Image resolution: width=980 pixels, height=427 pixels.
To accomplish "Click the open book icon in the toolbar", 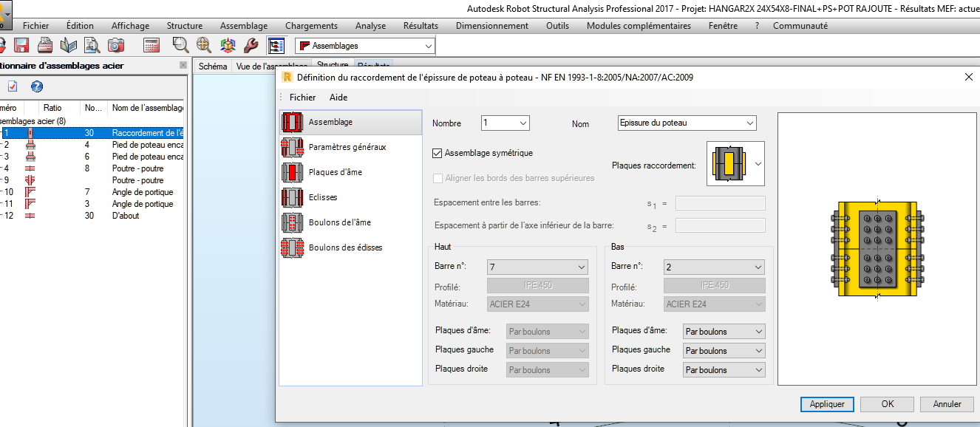I will tap(69, 45).
